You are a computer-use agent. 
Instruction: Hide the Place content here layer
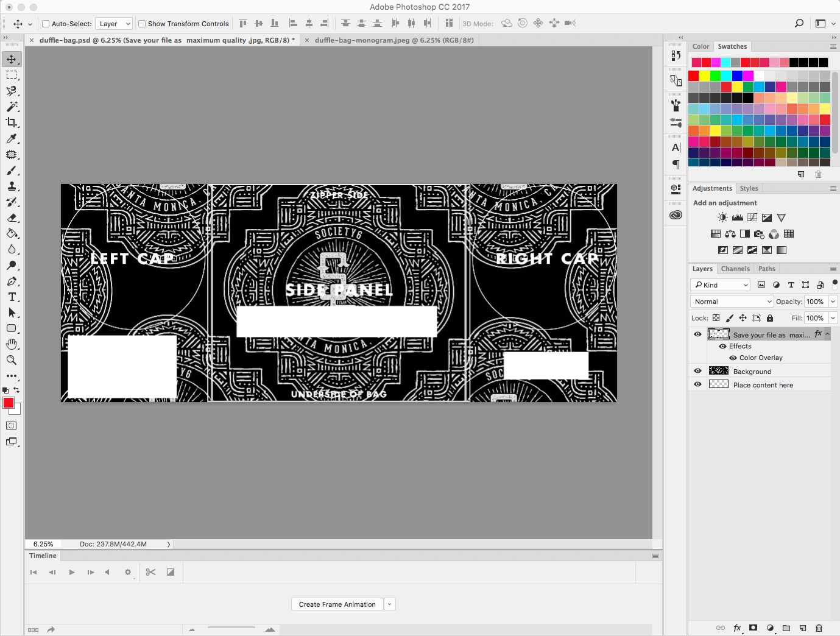(x=698, y=384)
